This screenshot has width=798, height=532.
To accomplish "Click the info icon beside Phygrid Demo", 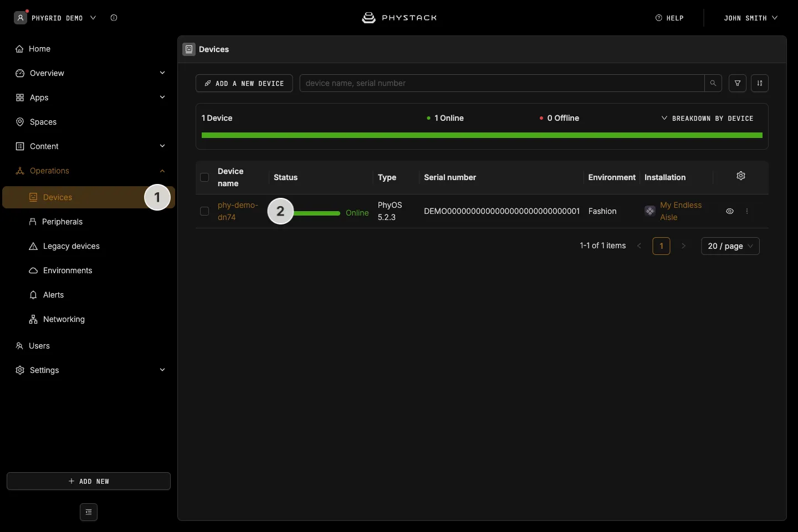I will [114, 18].
